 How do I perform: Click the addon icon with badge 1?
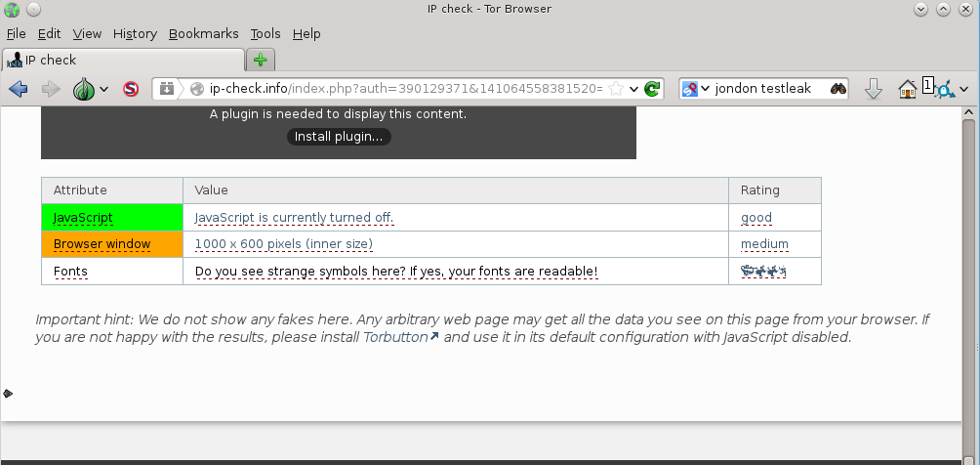coord(939,88)
